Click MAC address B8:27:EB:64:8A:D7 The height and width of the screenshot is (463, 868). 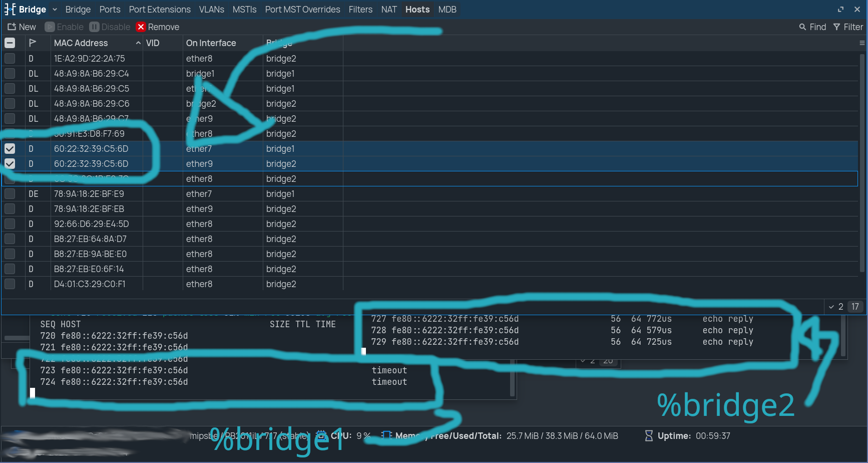click(90, 239)
